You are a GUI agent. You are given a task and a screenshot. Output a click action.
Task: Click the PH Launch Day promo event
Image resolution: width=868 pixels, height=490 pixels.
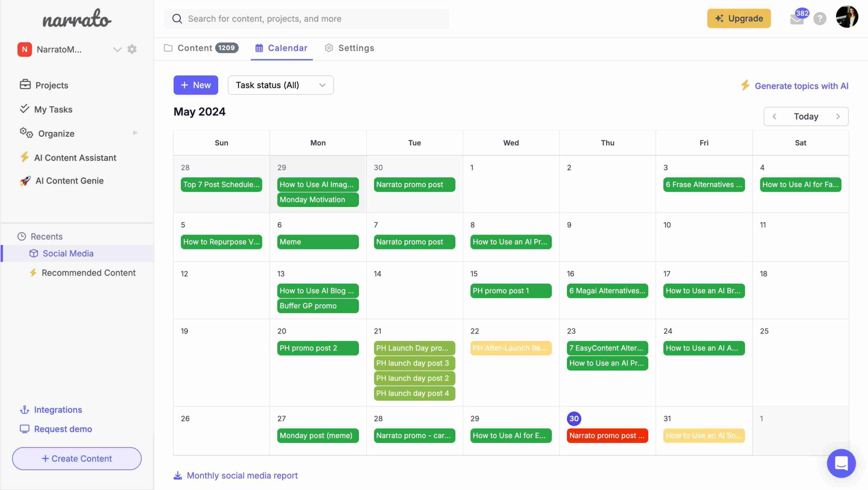[x=414, y=348]
